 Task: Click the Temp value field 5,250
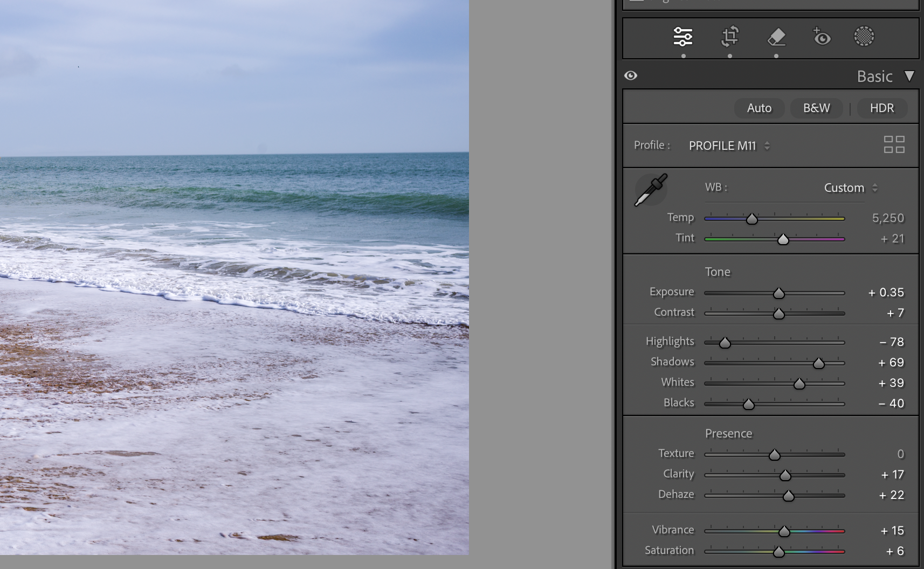point(887,218)
